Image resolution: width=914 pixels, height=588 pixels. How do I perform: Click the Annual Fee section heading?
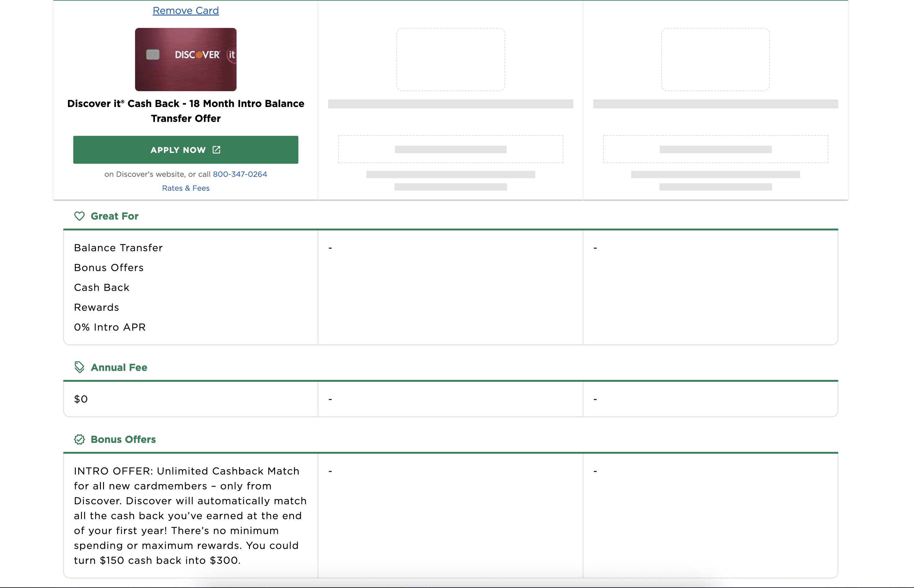pyautogui.click(x=119, y=367)
